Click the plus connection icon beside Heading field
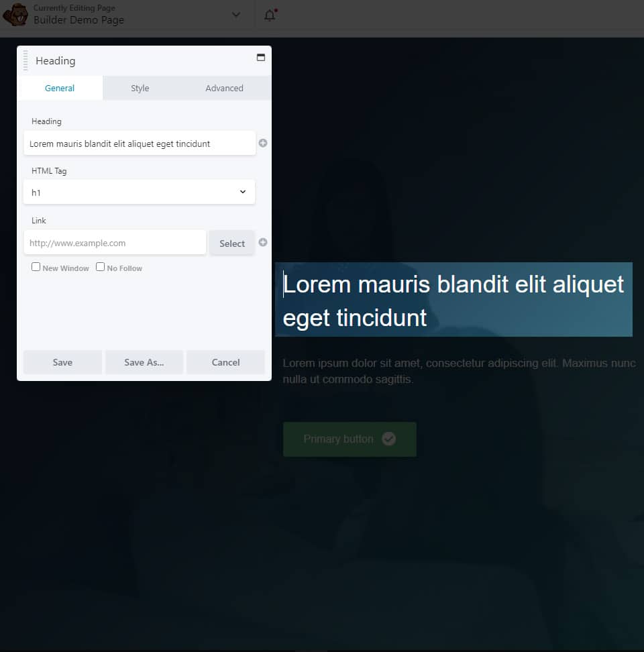This screenshot has height=652, width=644. pyautogui.click(x=263, y=143)
